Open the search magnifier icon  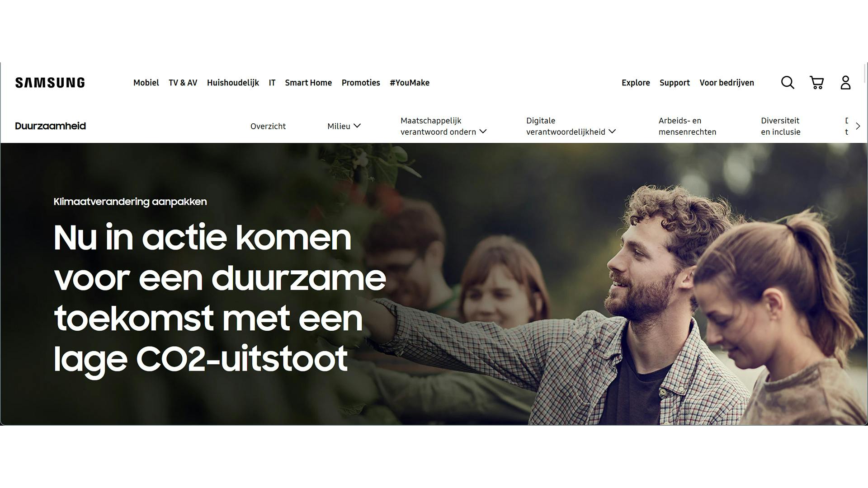788,83
